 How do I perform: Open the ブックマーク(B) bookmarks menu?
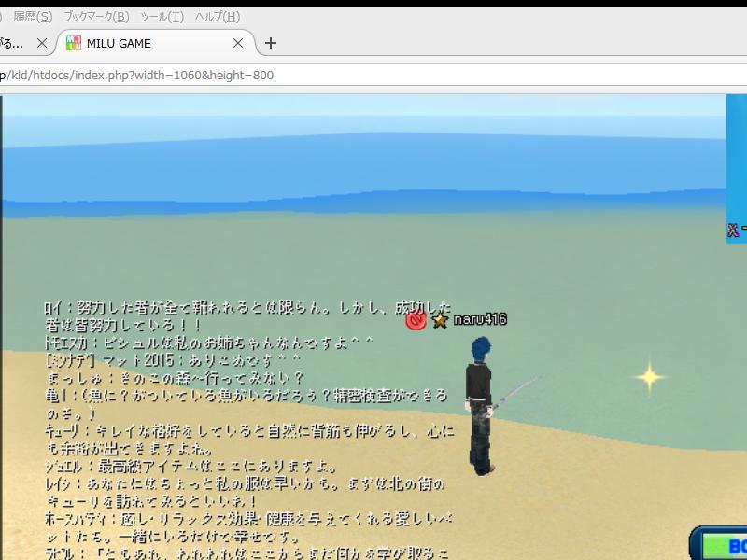coord(96,17)
